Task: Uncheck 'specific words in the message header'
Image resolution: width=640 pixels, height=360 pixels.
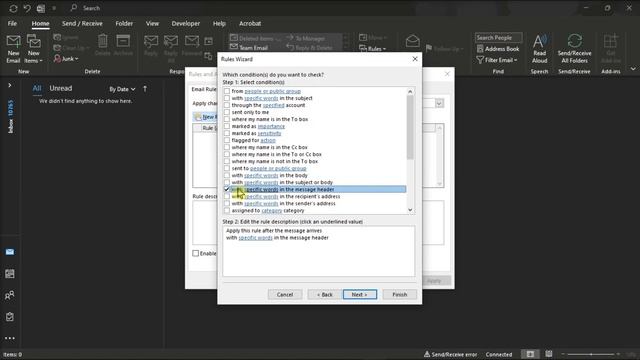Action: pyautogui.click(x=227, y=189)
